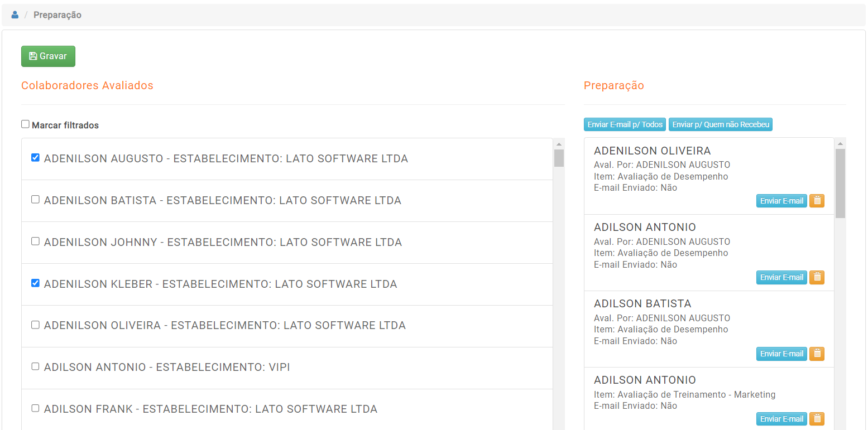Image resolution: width=868 pixels, height=430 pixels.
Task: Click the Preparação list scrollbar up arrow
Action: point(840,143)
